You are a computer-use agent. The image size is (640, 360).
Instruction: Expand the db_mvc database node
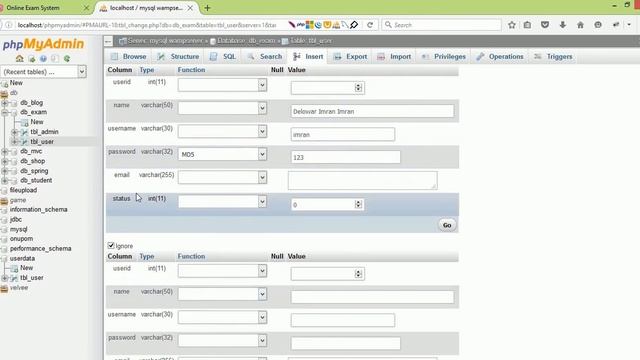coord(4,151)
